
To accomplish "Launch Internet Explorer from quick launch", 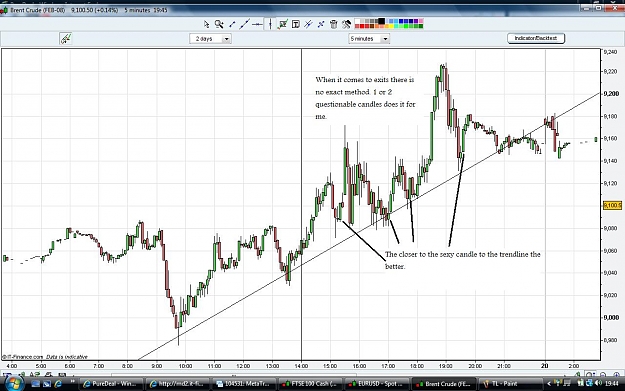I will pyautogui.click(x=58, y=384).
